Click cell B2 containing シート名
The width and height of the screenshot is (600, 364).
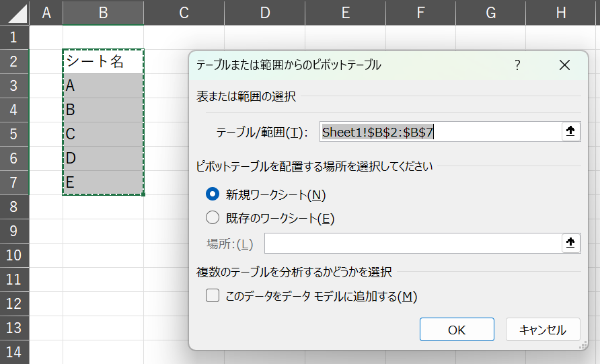[x=103, y=61]
